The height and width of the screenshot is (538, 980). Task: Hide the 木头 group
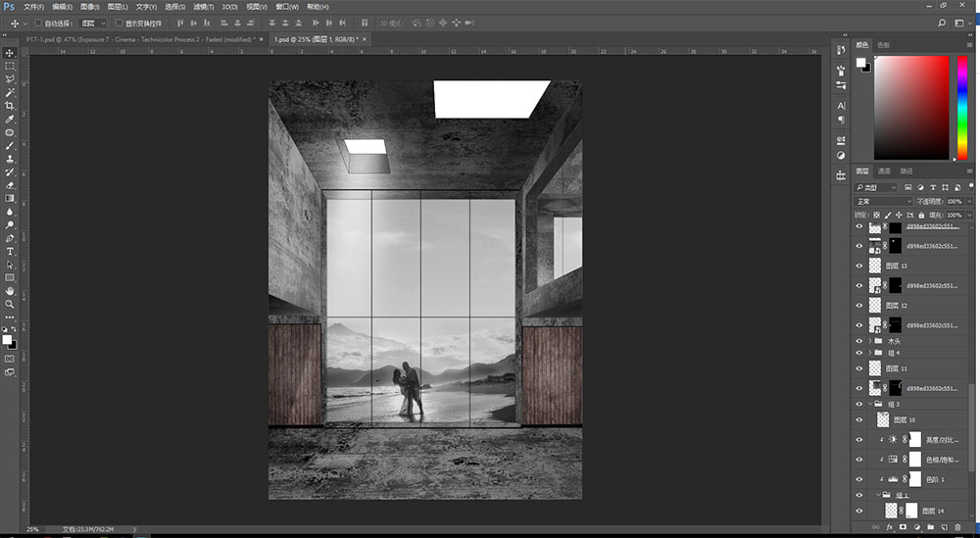click(858, 341)
